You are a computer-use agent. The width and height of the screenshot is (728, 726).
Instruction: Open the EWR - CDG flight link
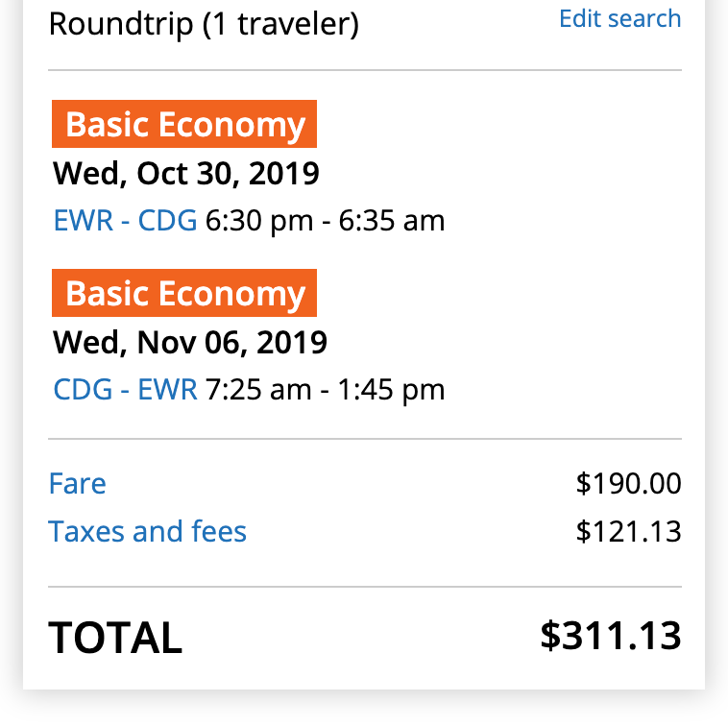125,221
